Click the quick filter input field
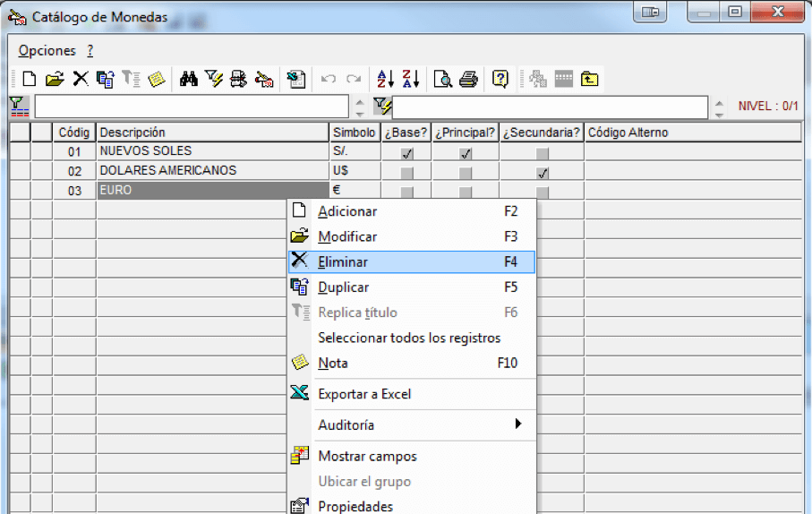This screenshot has width=812, height=514. 550,107
